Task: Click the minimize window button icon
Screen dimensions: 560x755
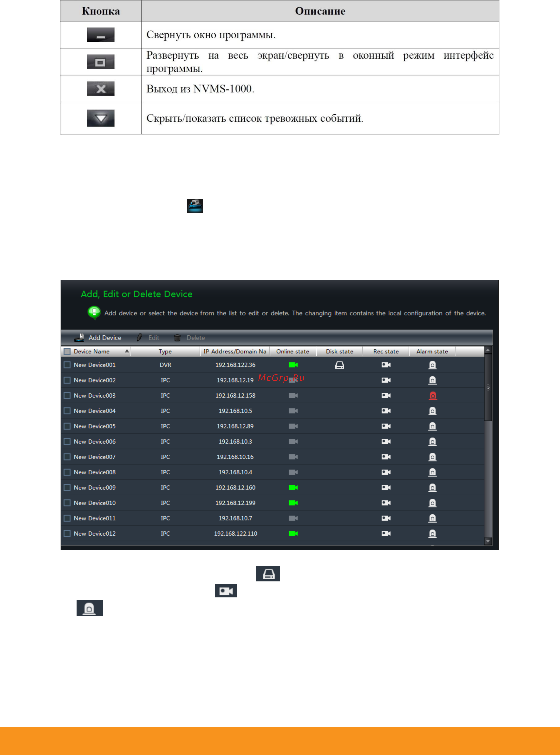Action: click(x=101, y=35)
